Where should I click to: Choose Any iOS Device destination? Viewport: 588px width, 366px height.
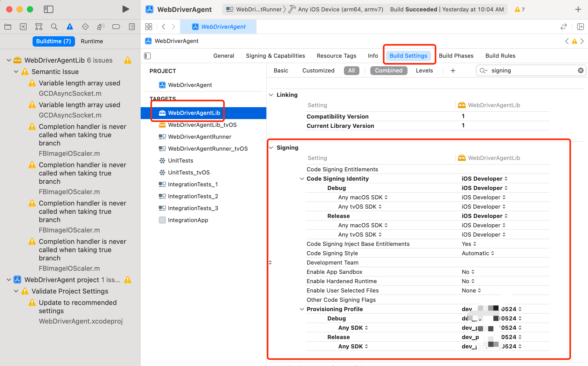pos(336,9)
